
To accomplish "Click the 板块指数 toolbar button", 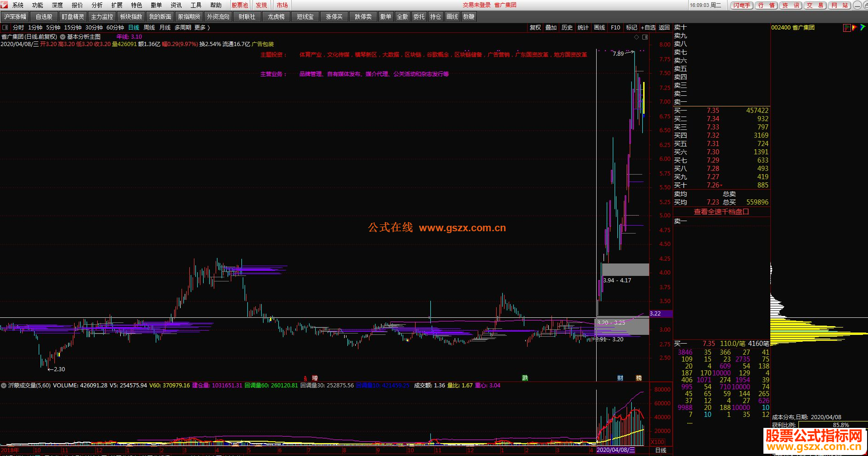I will (x=131, y=17).
